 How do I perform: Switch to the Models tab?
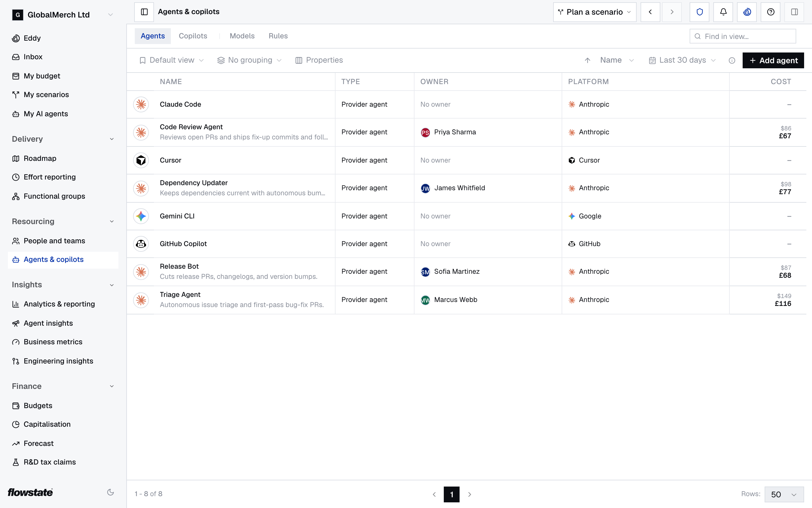(x=242, y=36)
